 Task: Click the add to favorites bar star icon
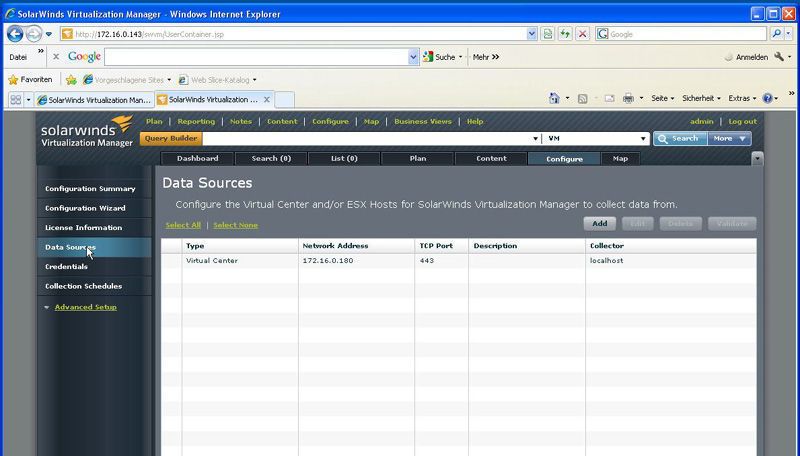click(x=71, y=80)
